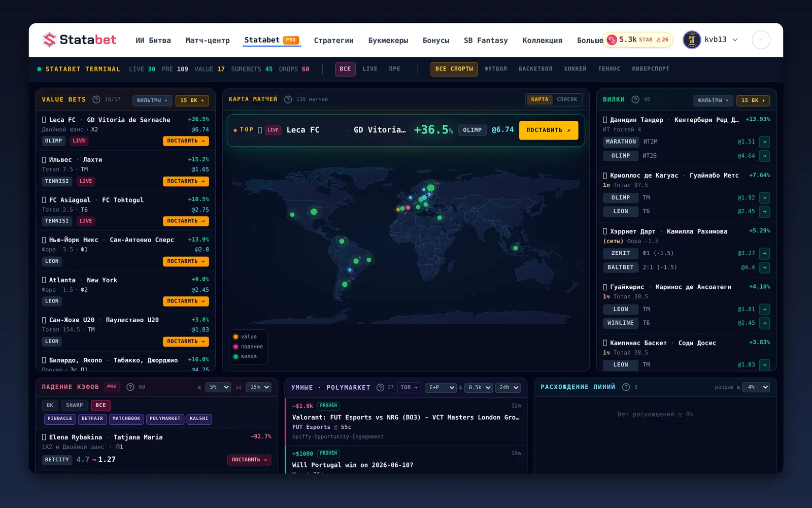Open the 4% gap dropdown
Image resolution: width=812 pixels, height=508 pixels.
point(756,387)
